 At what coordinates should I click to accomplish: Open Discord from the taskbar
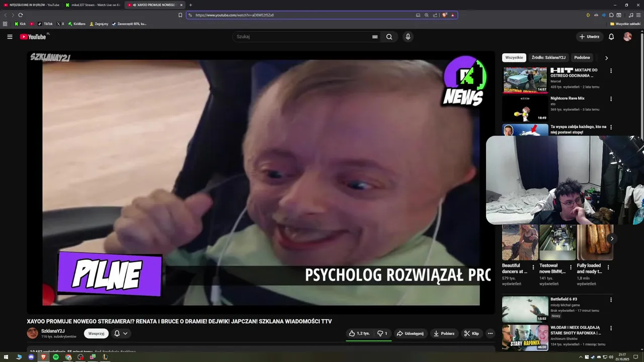point(31,357)
